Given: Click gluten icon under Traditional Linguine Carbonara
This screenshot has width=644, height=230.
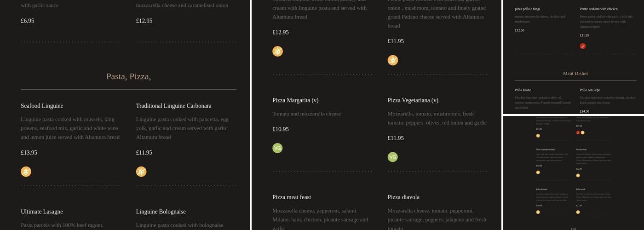Looking at the screenshot, I should pos(141,172).
